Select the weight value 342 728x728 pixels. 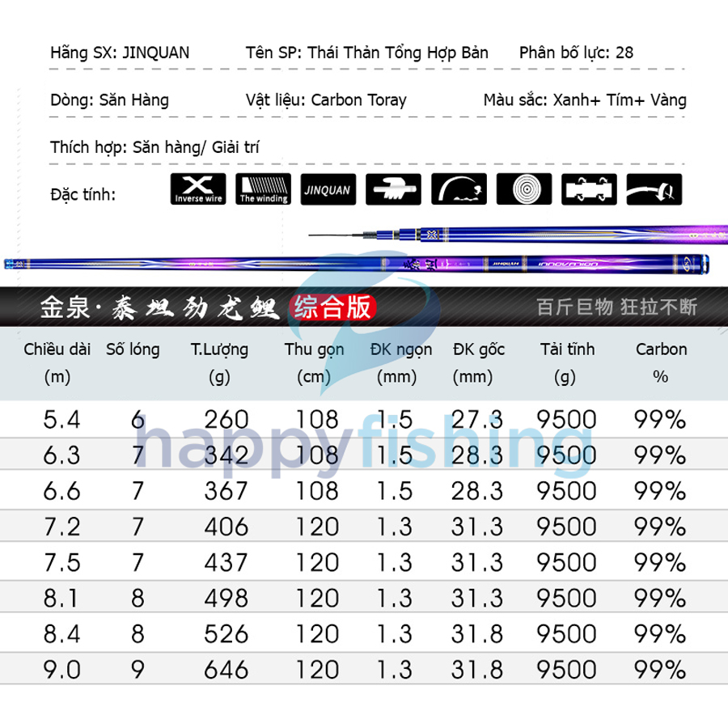click(226, 455)
